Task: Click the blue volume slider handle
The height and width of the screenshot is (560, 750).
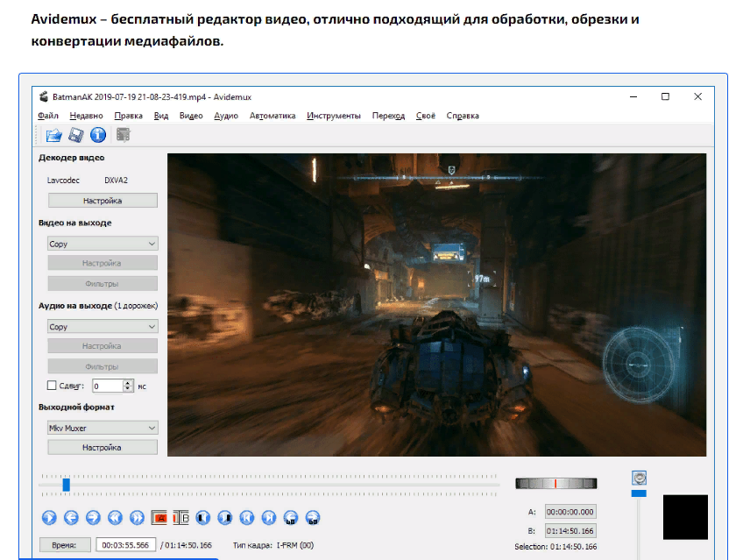Action: pyautogui.click(x=639, y=493)
